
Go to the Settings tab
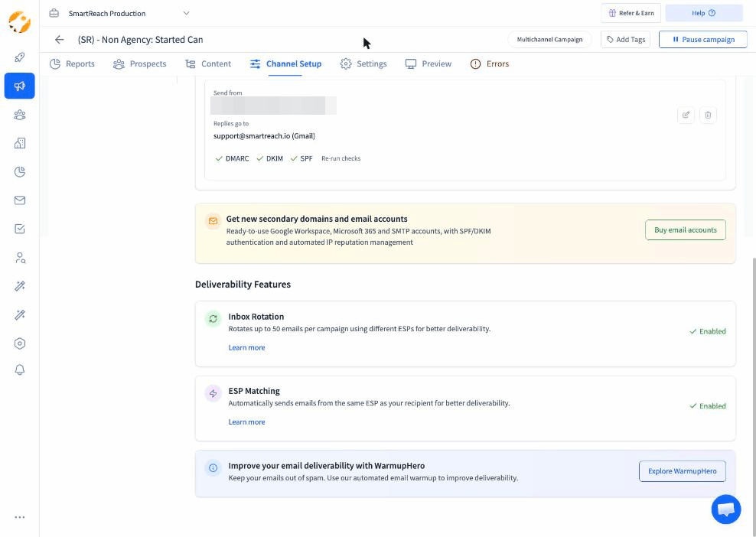363,63
